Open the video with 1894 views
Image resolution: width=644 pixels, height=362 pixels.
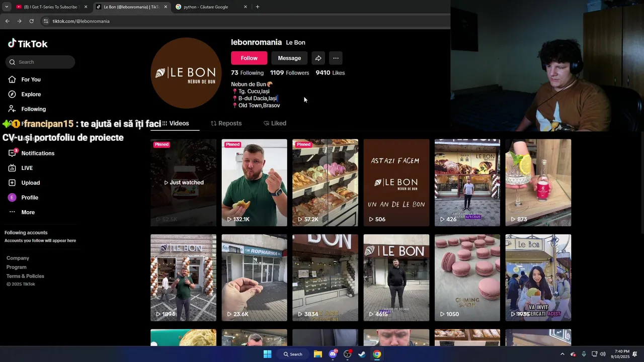click(x=183, y=278)
